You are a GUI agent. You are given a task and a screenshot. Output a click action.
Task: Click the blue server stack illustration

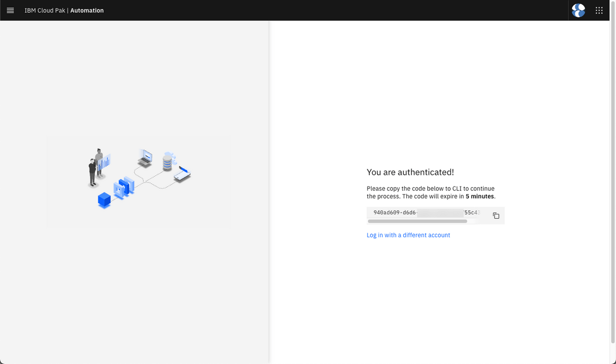(125, 188)
